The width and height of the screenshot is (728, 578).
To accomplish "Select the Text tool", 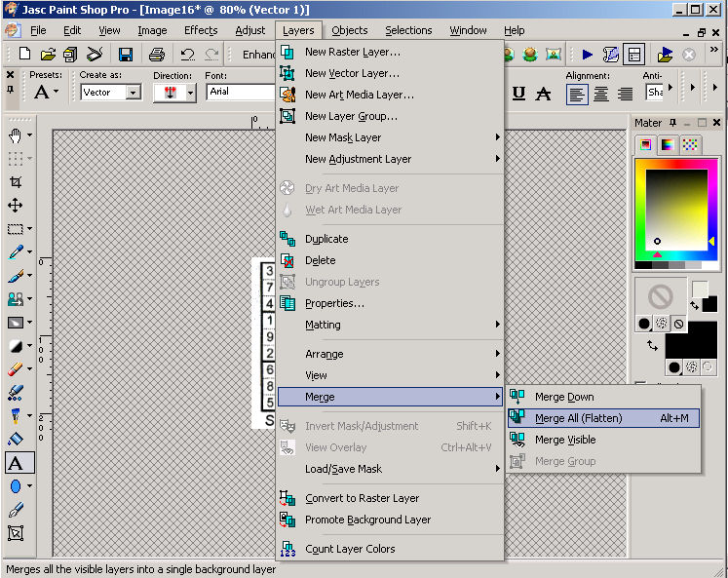I will coord(16,462).
